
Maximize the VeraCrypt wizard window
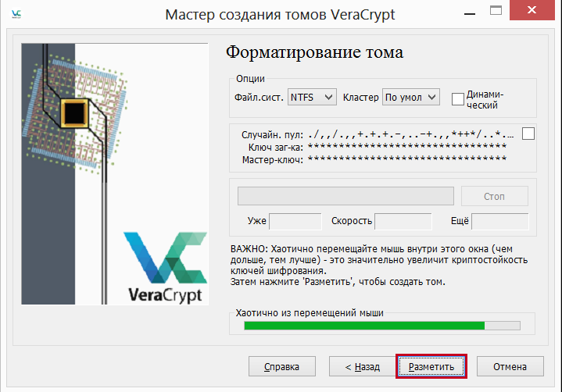coord(496,10)
